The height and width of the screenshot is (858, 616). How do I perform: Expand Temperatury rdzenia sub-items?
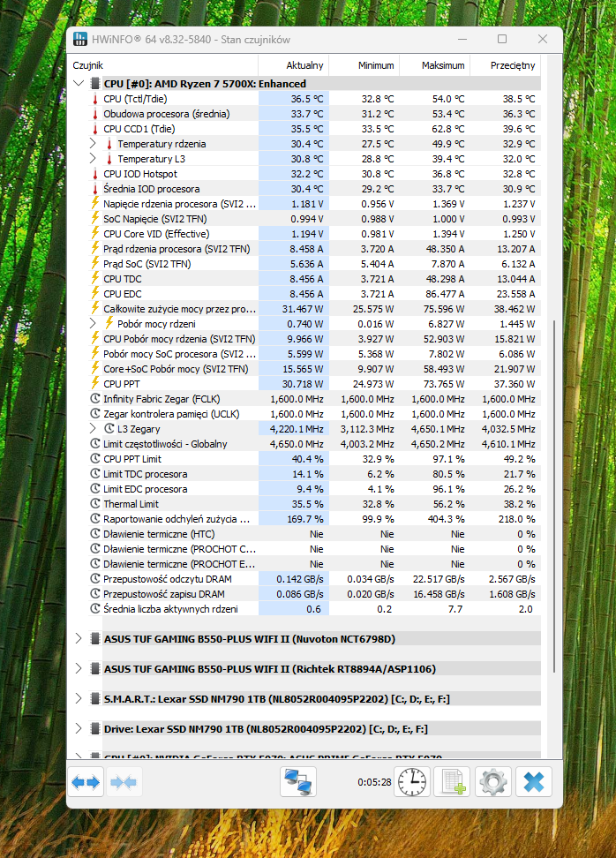93,143
